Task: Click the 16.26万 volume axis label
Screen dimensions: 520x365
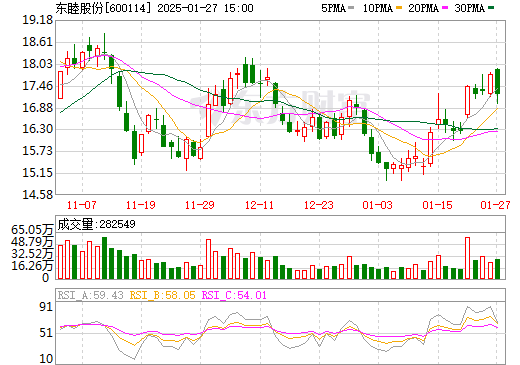Action: click(x=32, y=266)
